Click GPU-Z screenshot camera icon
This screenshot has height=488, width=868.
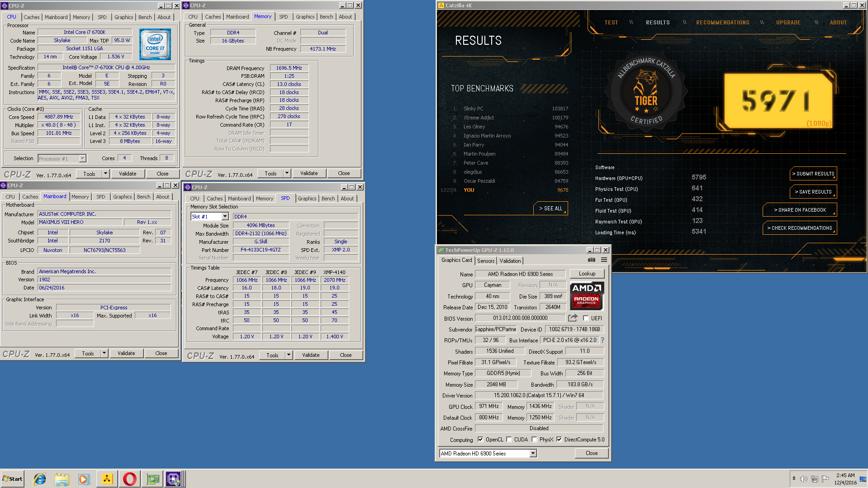click(x=591, y=260)
